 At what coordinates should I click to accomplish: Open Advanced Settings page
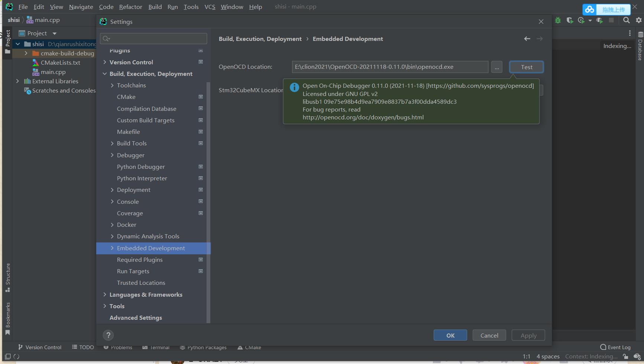136,318
